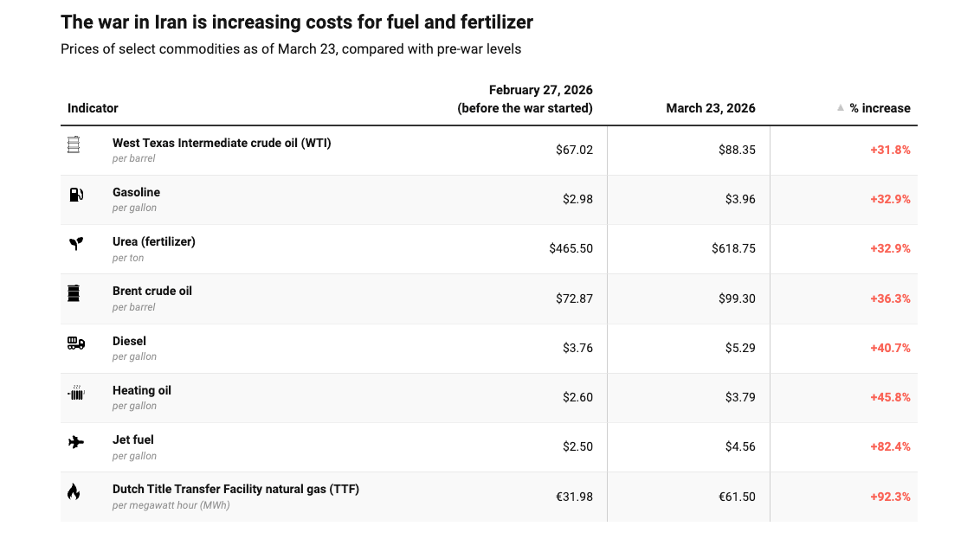This screenshot has height=539, width=980.
Task: Click the WTI crude oil barrel icon
Action: (74, 145)
